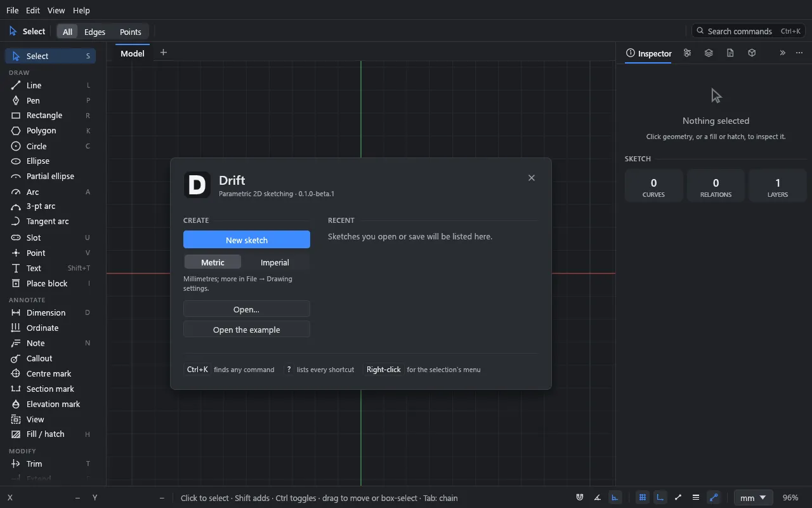Choose the Pen tool
This screenshot has height=508, width=812.
pyautogui.click(x=51, y=100)
